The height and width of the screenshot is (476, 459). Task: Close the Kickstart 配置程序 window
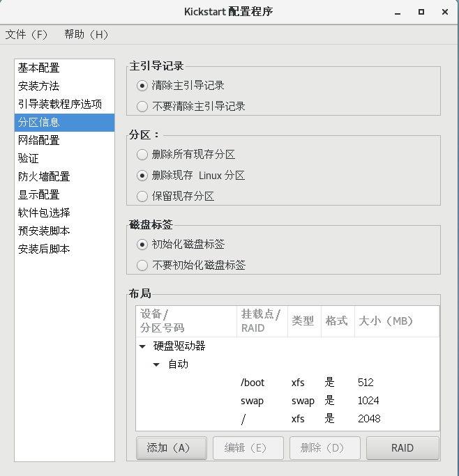[445, 12]
